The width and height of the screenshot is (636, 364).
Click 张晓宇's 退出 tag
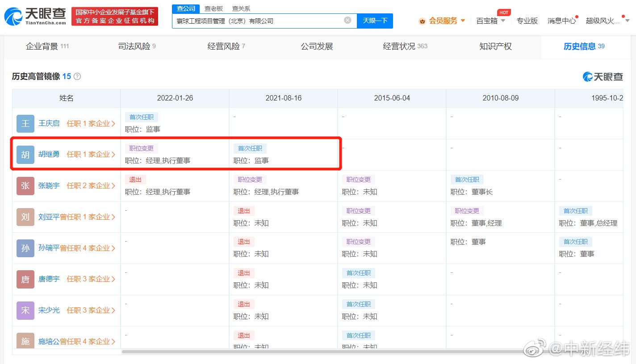pos(136,180)
